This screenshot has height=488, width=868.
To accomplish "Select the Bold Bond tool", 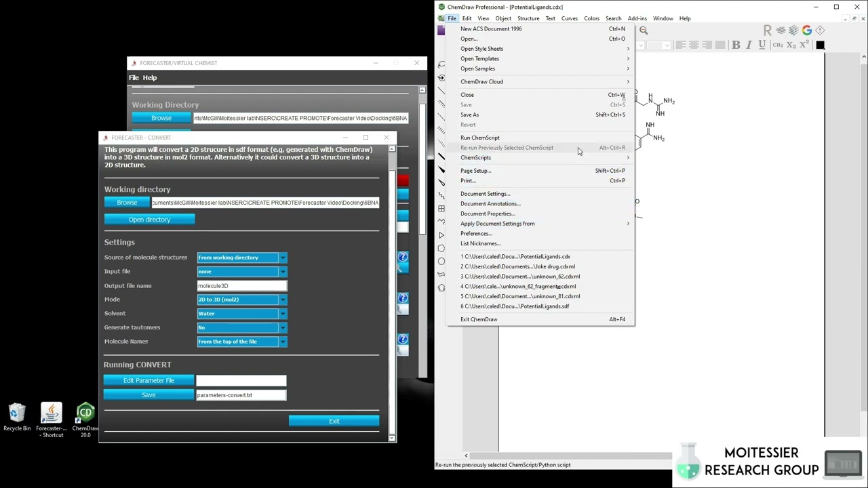I will point(441,157).
